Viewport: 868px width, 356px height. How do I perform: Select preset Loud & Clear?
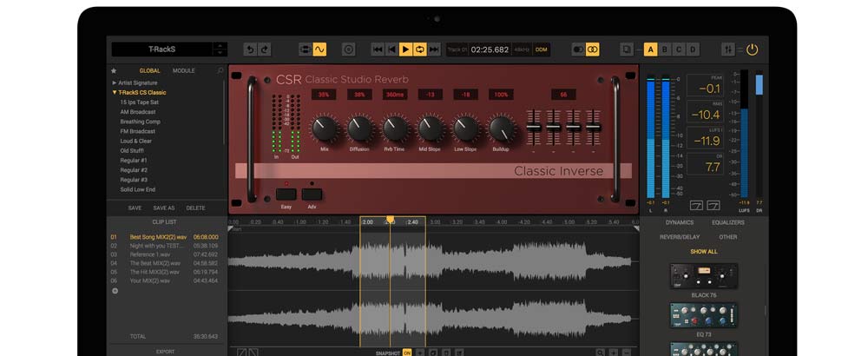tap(135, 142)
